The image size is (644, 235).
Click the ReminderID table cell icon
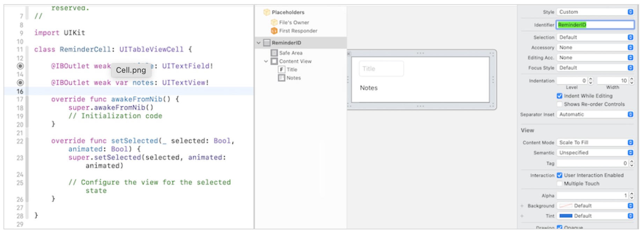(x=267, y=43)
